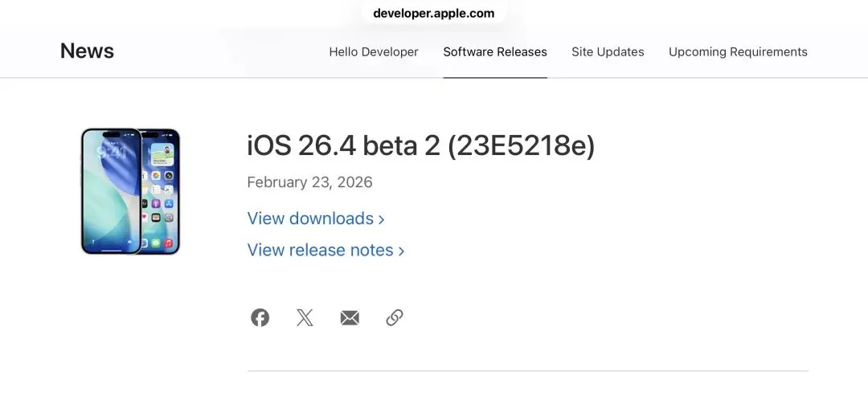Share the release via email envelope icon
This screenshot has width=868, height=400.
pyautogui.click(x=350, y=317)
